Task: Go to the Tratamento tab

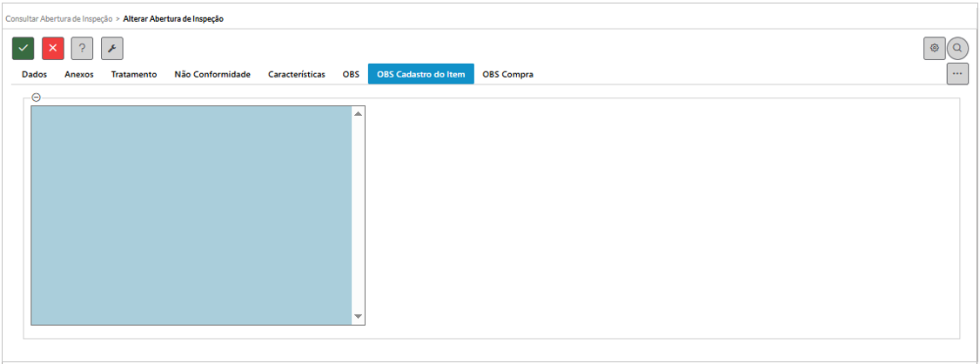Action: pos(134,75)
